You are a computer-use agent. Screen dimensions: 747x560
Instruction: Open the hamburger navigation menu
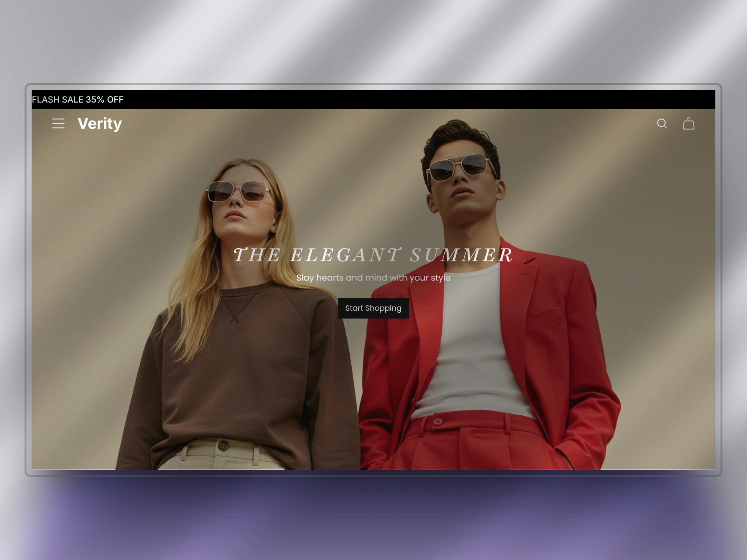[58, 124]
